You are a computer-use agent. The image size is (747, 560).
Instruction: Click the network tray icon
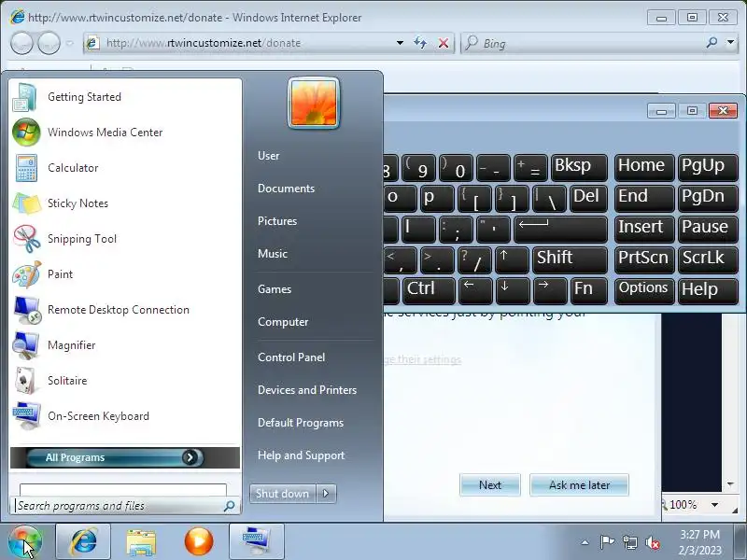pyautogui.click(x=629, y=542)
